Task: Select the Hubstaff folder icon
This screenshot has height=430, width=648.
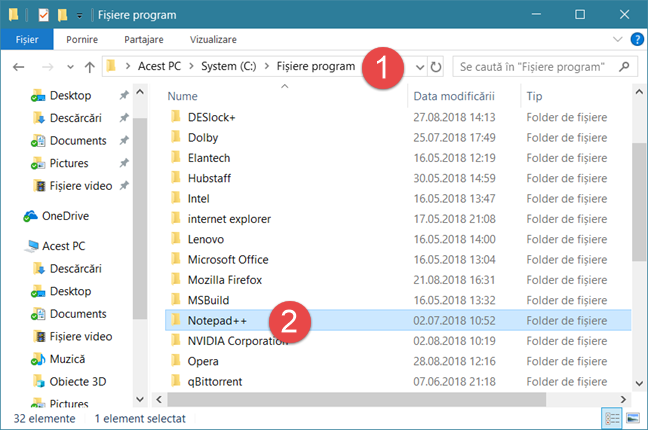Action: [x=176, y=177]
